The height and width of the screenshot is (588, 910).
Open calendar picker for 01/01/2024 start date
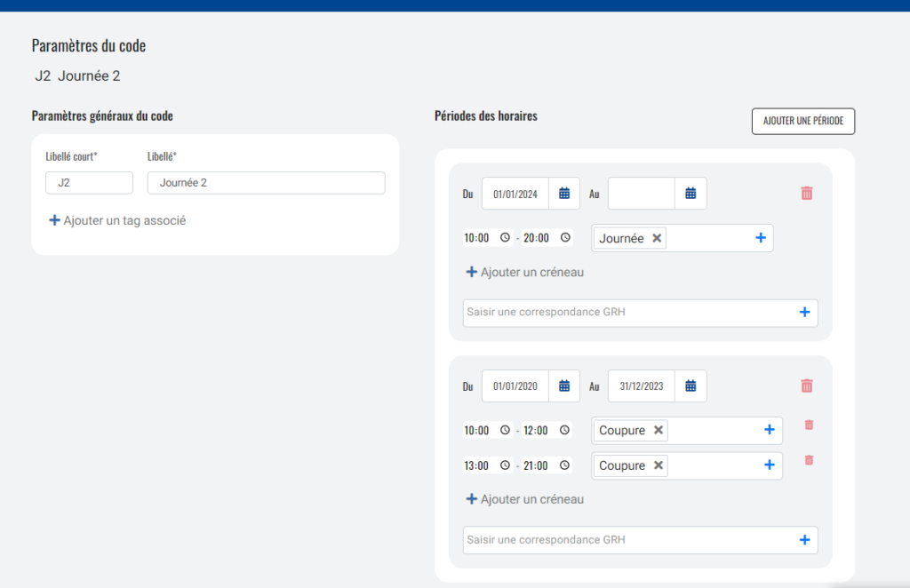coord(564,193)
